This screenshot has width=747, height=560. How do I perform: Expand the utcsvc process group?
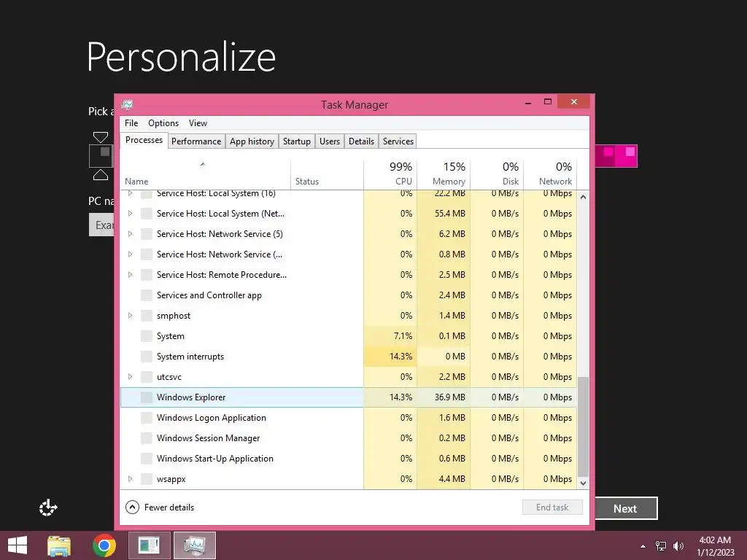[130, 377]
